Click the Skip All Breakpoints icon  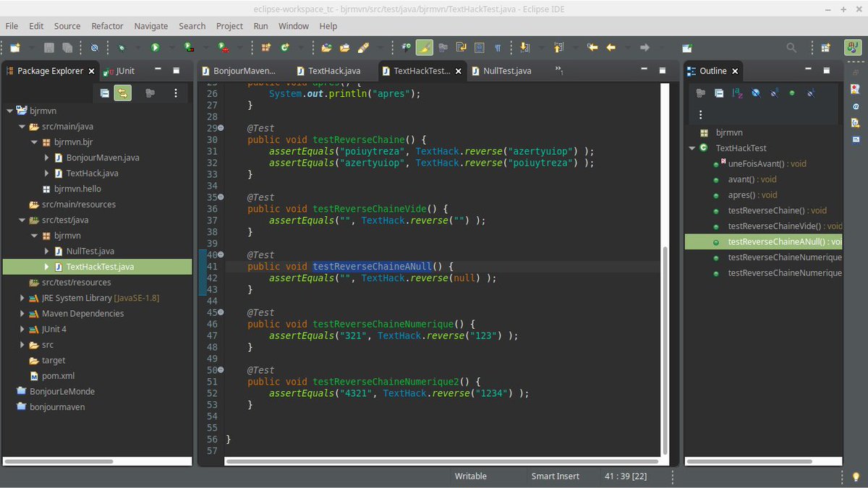click(94, 48)
